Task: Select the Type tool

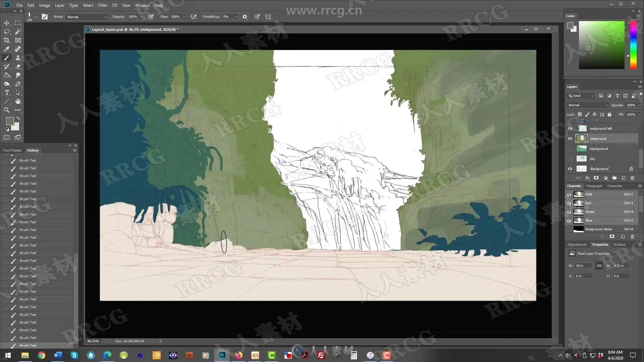Action: click(6, 93)
